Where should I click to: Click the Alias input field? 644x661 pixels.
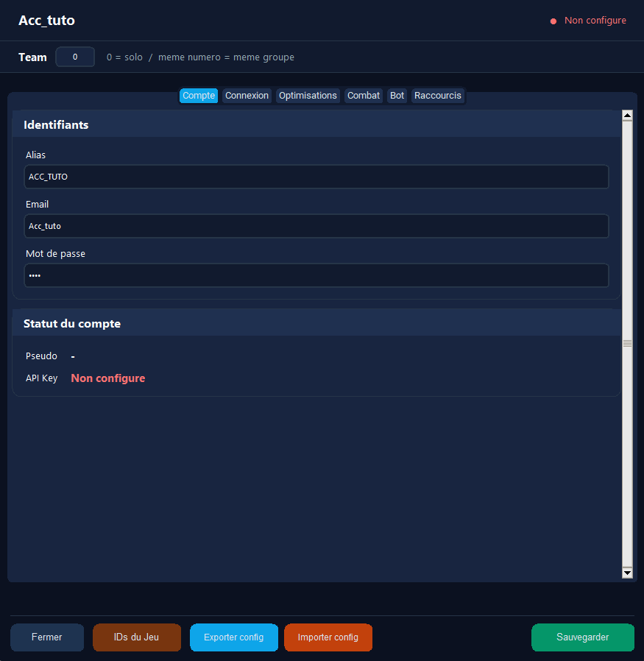[316, 177]
